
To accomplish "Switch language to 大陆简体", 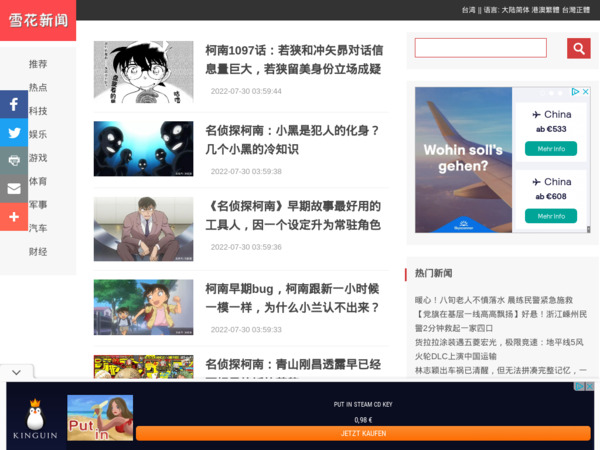I will tap(515, 10).
